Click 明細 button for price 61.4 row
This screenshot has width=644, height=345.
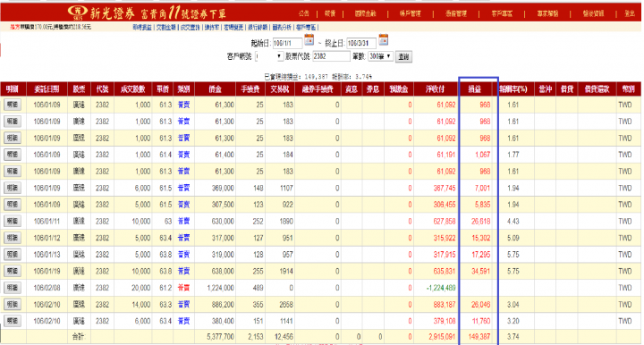(x=13, y=155)
